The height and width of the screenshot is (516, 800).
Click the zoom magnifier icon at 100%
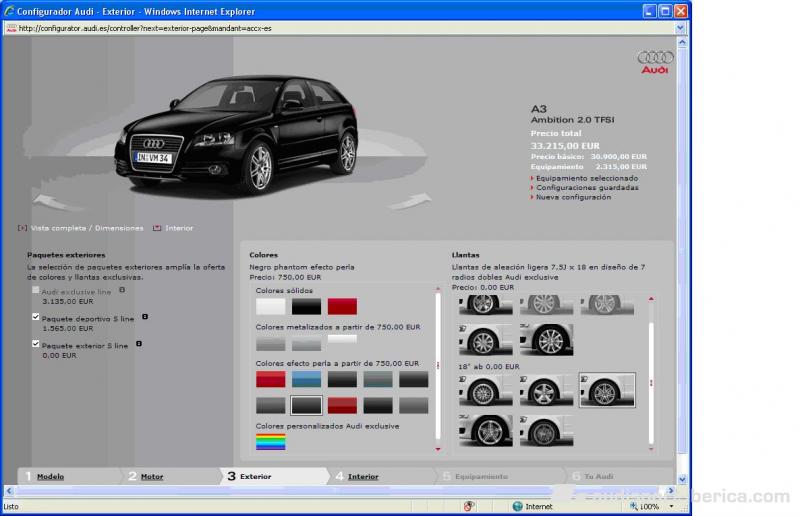(634, 506)
